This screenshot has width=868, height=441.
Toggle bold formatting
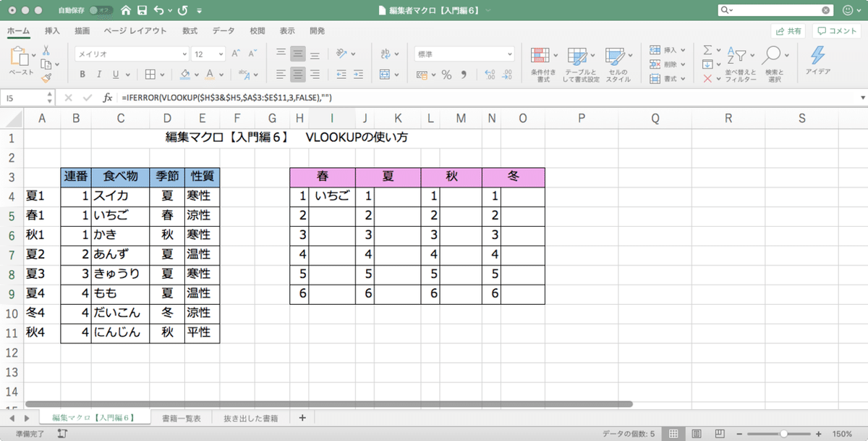click(82, 74)
